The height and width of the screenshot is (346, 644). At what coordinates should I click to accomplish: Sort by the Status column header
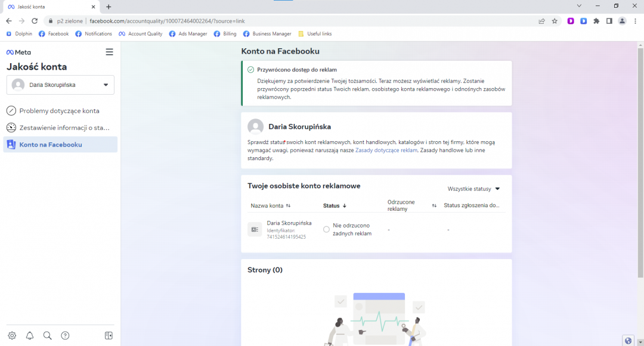[335, 206]
